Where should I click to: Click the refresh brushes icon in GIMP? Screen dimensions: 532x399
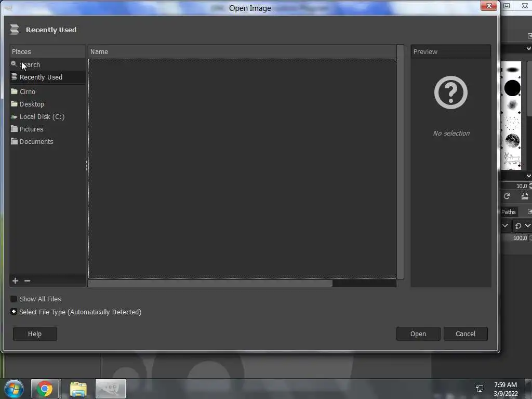pyautogui.click(x=507, y=196)
